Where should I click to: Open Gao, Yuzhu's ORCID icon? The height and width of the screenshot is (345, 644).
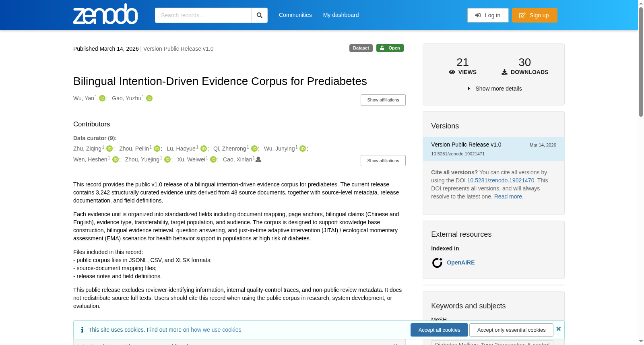(149, 98)
